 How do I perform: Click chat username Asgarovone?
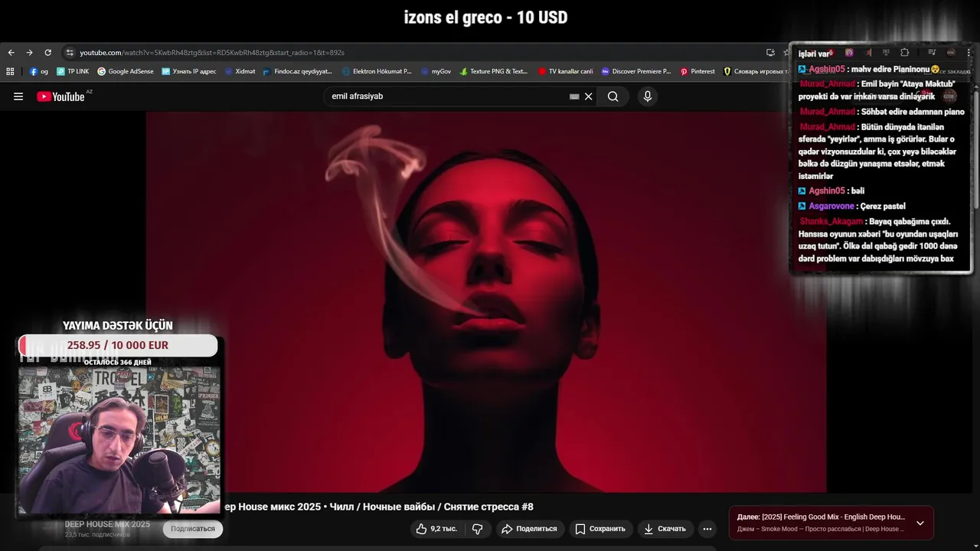pos(831,206)
